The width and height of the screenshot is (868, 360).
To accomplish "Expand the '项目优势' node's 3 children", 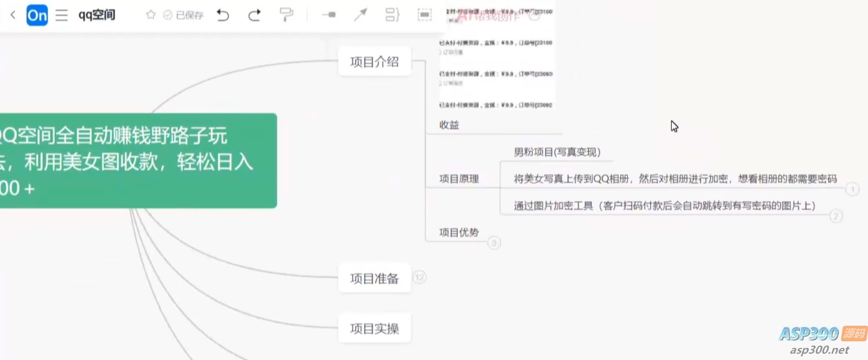I will [x=494, y=243].
